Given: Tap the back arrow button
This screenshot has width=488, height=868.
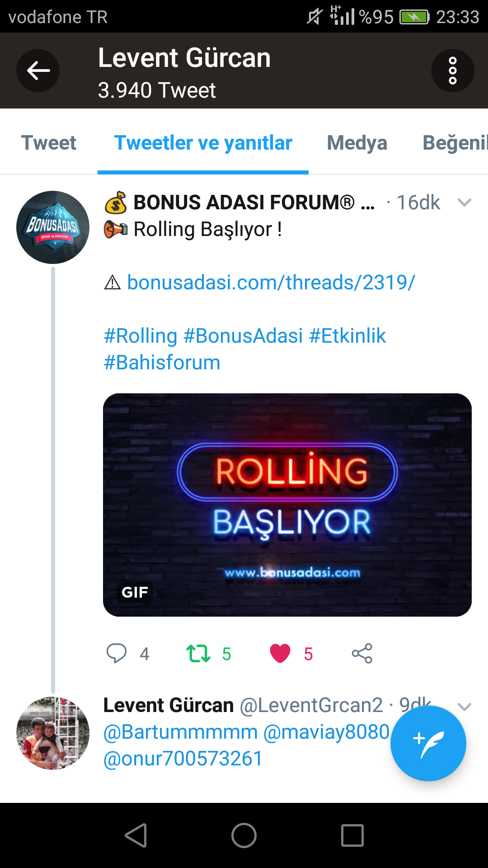Looking at the screenshot, I should click(x=38, y=71).
